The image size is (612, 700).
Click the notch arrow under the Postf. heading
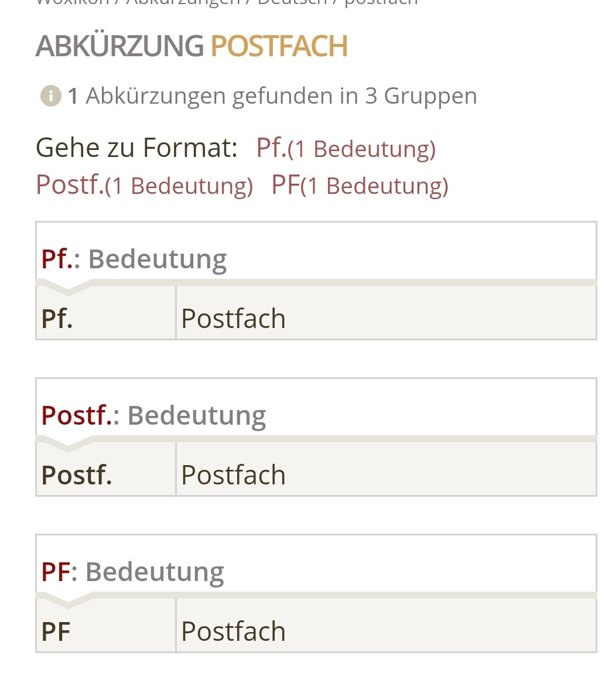(68, 445)
